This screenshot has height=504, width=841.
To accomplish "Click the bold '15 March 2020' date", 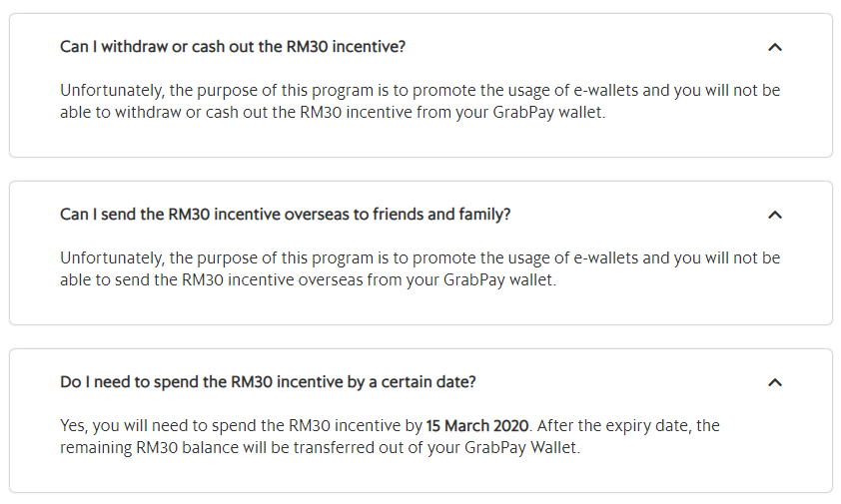I will click(x=477, y=425).
